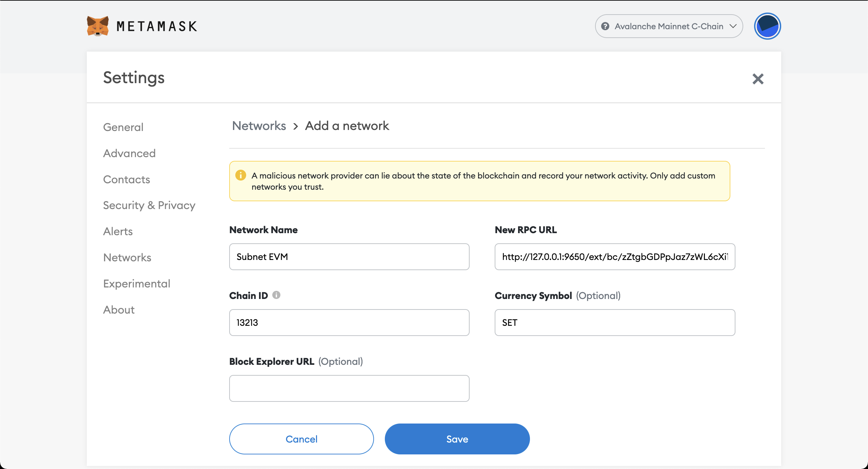Viewport: 868px width, 469px height.
Task: Click the 'Block Explorer URL' label
Action: coord(272,361)
